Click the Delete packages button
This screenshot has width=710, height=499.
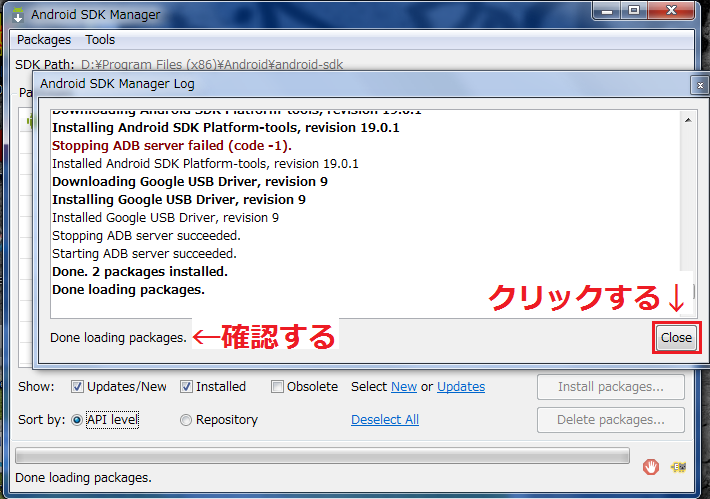coord(611,420)
